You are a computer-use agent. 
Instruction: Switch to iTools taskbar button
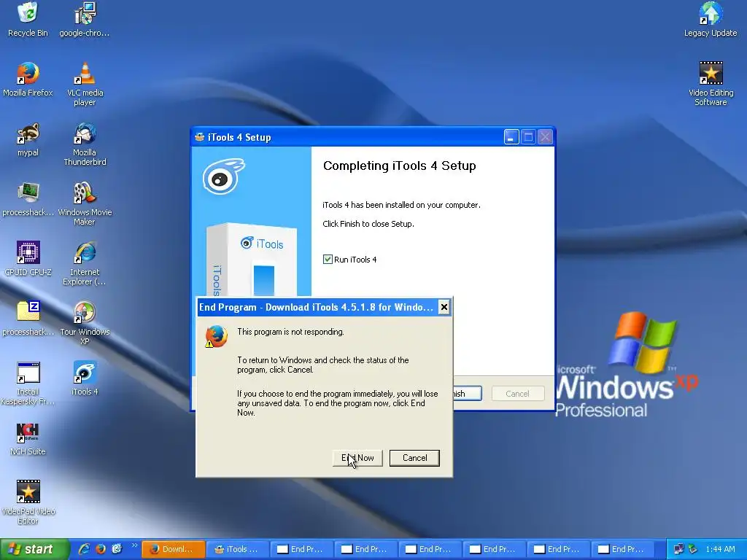(238, 549)
